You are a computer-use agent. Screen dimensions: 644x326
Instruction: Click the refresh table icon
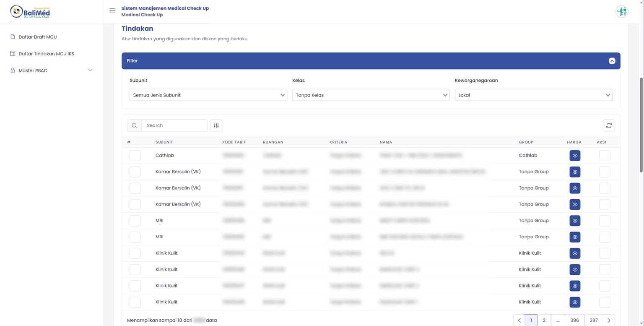(609, 125)
